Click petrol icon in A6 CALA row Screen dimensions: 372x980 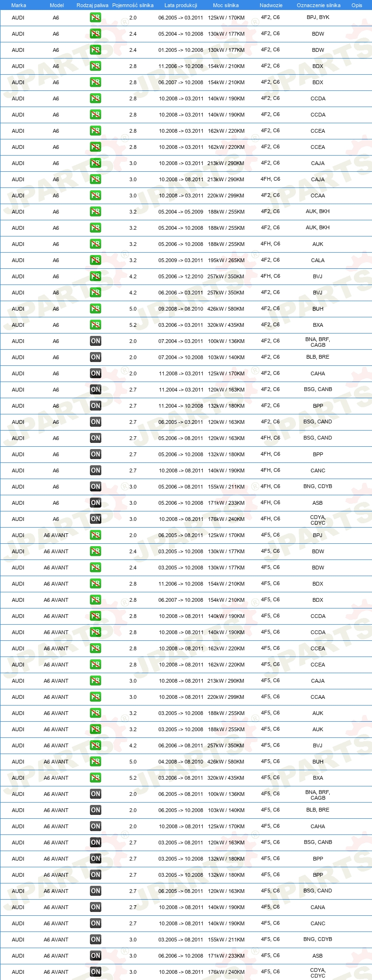point(95,260)
